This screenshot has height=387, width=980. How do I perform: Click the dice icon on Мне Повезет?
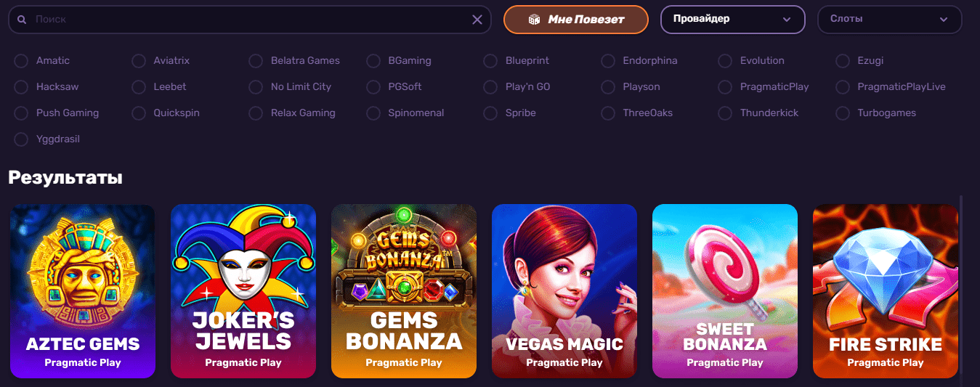(x=534, y=20)
